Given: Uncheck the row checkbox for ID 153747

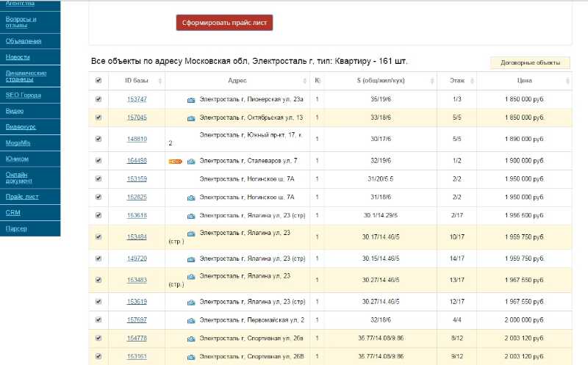Looking at the screenshot, I should pyautogui.click(x=98, y=99).
